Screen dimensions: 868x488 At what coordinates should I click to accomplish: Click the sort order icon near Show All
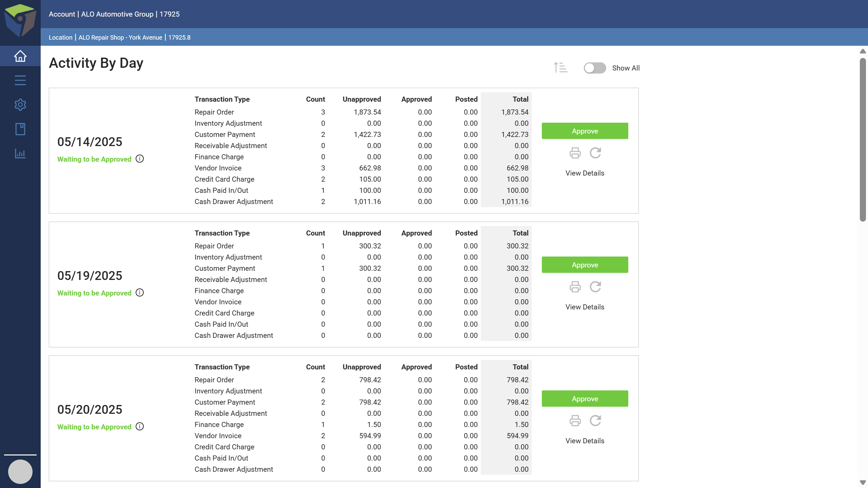point(560,68)
